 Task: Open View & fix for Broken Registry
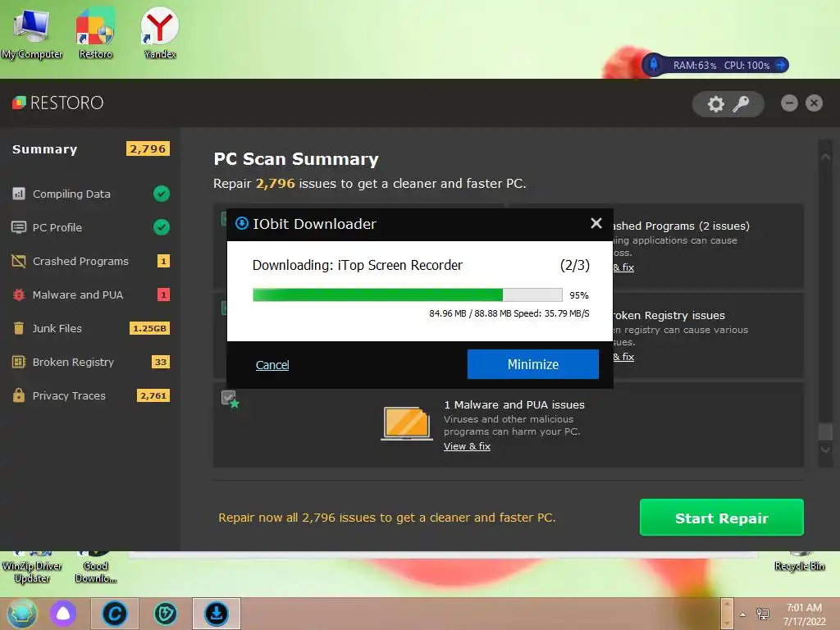[623, 357]
